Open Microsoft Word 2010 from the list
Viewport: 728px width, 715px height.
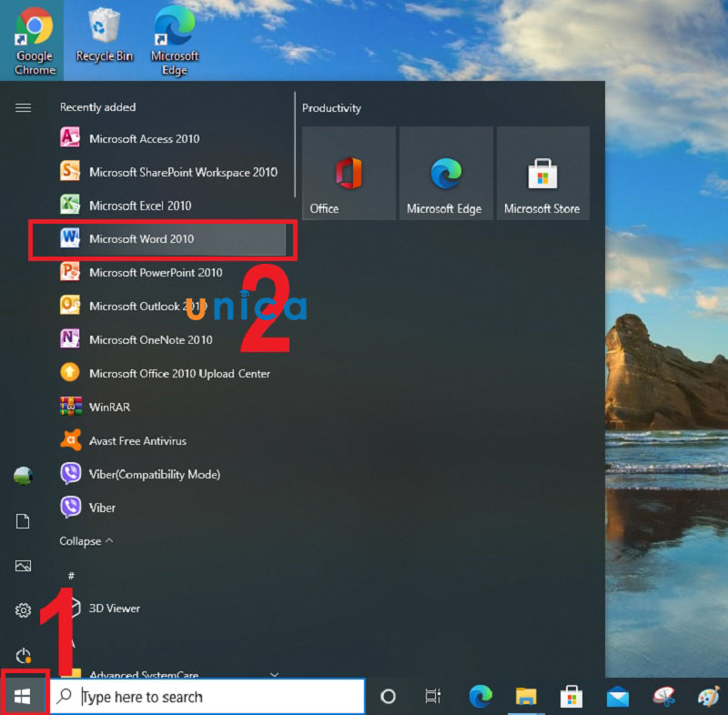(141, 239)
